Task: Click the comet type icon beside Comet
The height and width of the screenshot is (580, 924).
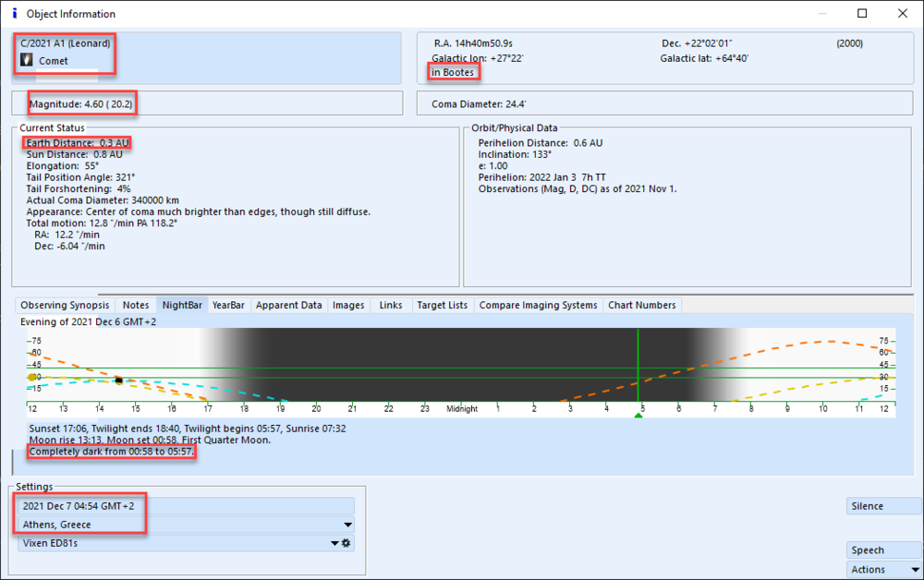Action: (x=28, y=60)
